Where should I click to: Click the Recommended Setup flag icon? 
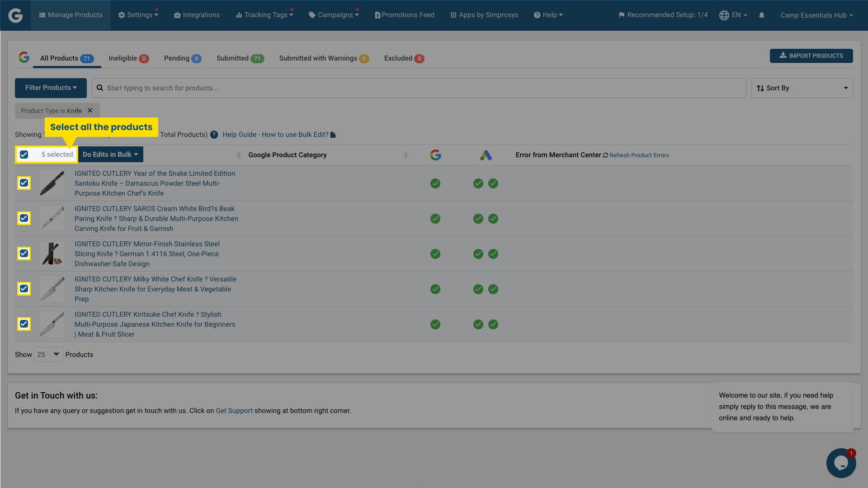pos(621,14)
